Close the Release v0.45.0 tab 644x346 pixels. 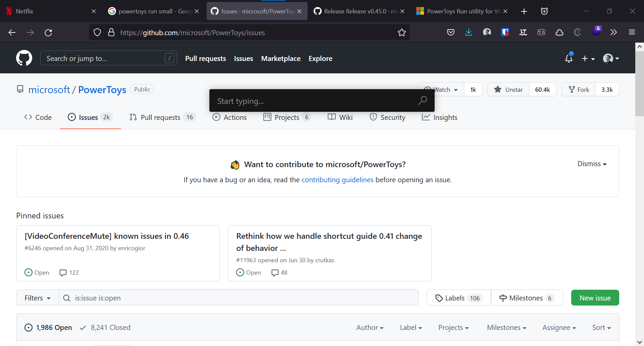click(402, 11)
